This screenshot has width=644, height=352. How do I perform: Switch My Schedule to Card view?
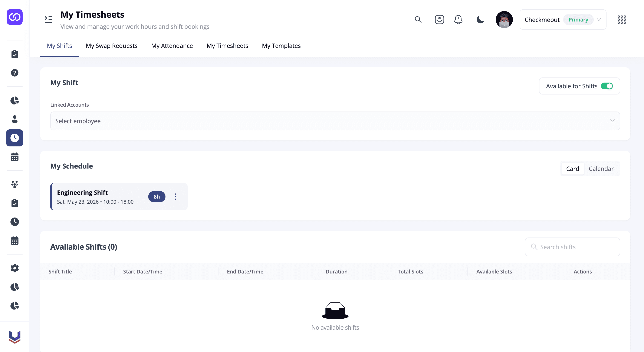[x=572, y=169]
